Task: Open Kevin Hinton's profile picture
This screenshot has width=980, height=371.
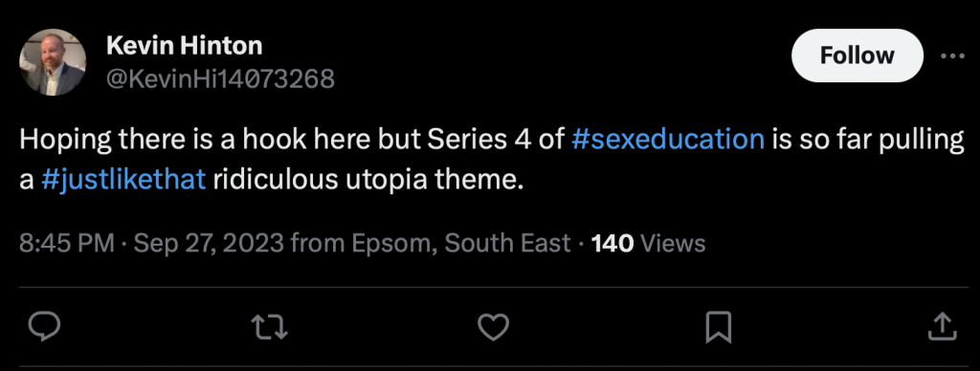Action: (x=53, y=62)
